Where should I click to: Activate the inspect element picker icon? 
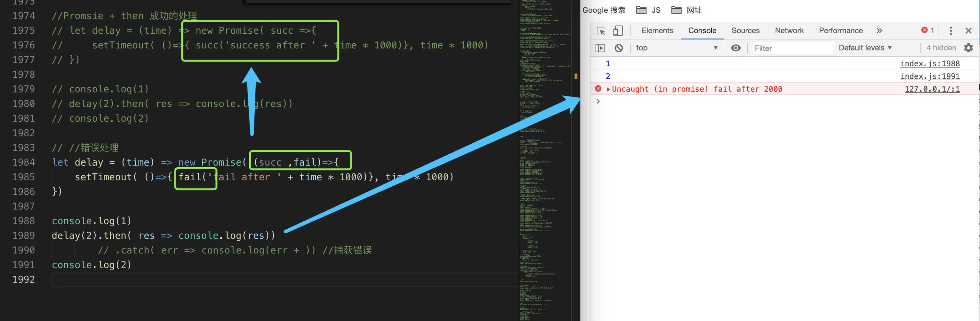pyautogui.click(x=601, y=31)
